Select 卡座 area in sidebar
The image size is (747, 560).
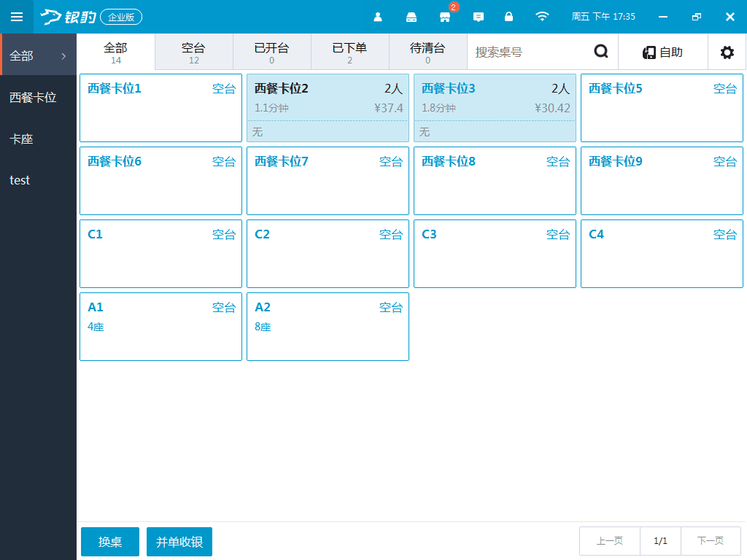(x=38, y=139)
